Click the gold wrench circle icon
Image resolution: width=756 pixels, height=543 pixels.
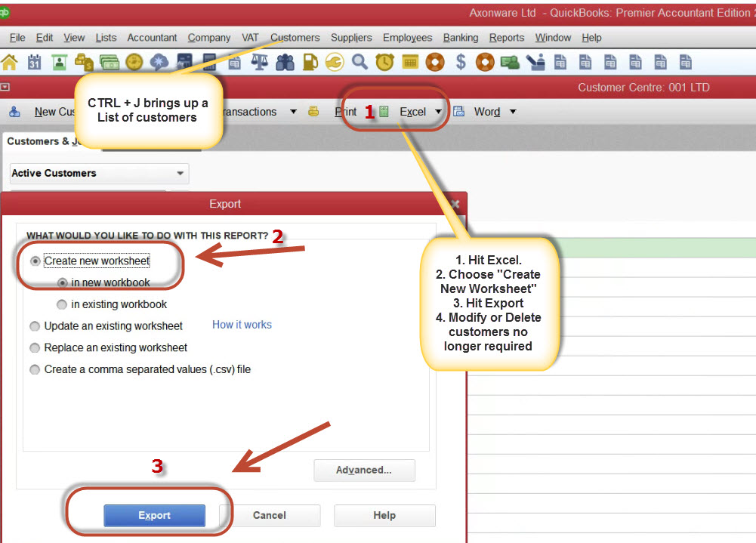tap(335, 62)
